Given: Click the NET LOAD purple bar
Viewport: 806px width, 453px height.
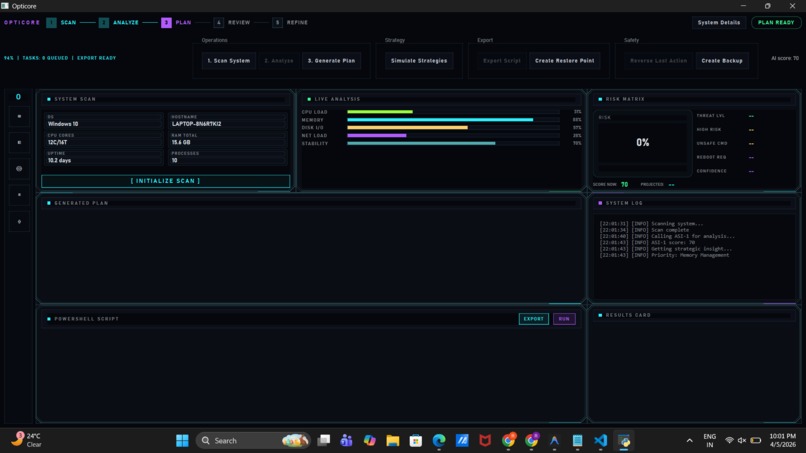Looking at the screenshot, I should (377, 136).
